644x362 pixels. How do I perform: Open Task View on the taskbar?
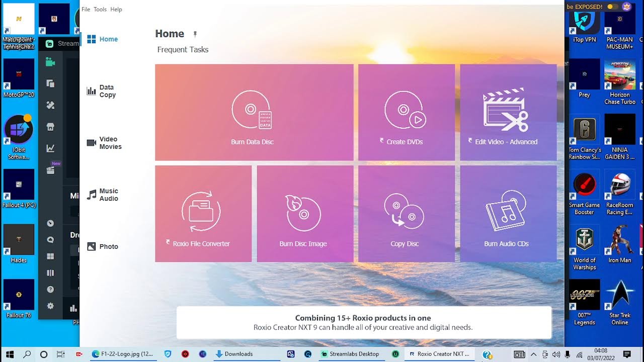tap(60, 354)
